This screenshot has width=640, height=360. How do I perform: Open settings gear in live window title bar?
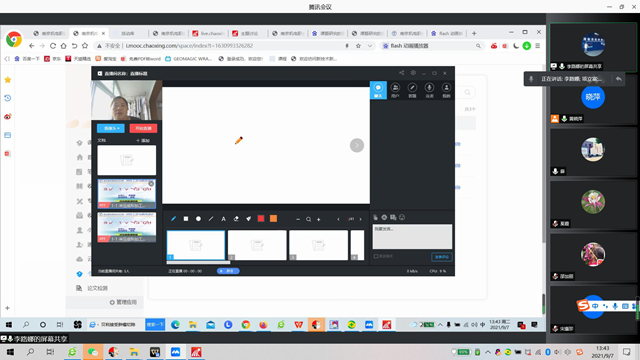[x=413, y=73]
